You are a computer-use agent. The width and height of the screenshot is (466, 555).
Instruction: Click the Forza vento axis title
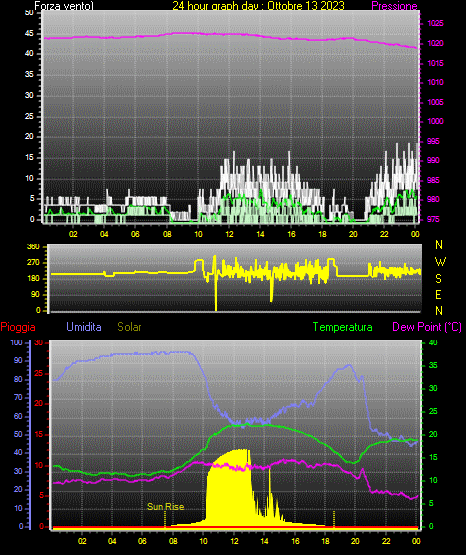64,6
